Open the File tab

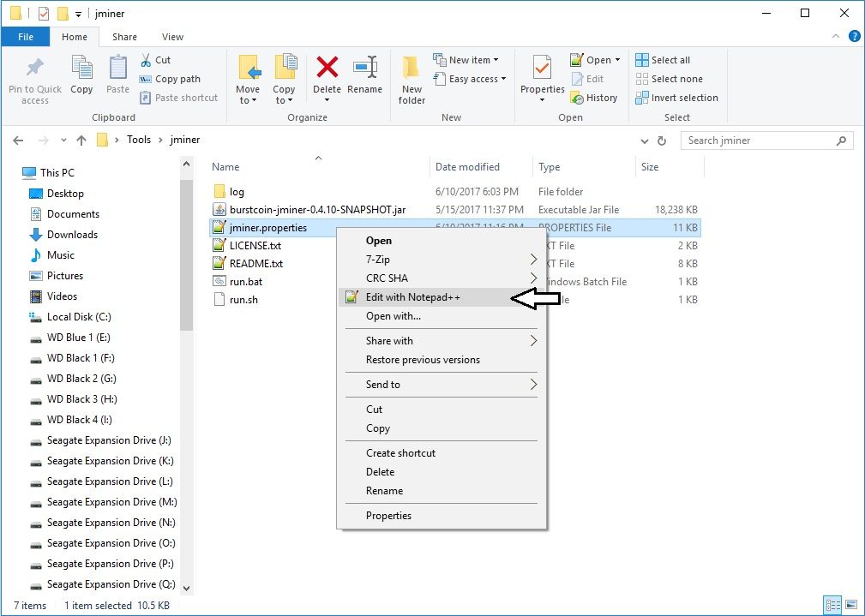tap(26, 37)
